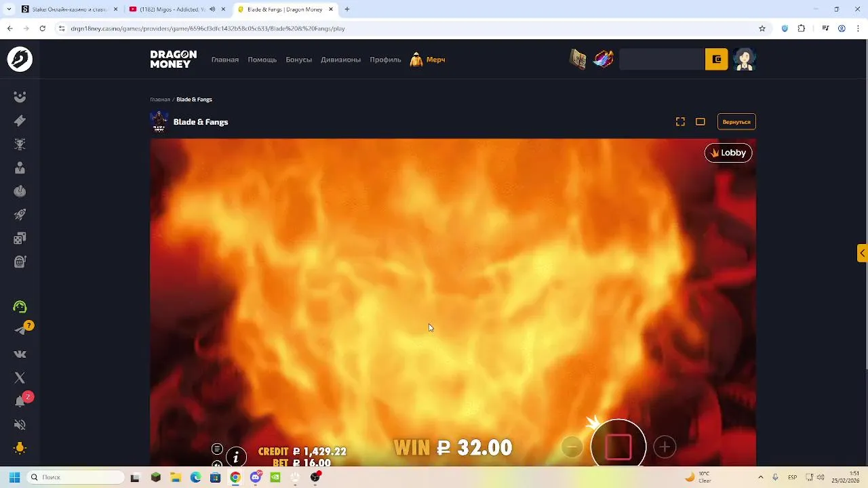Open the yellow wallet button
Viewport: 868px width, 488px height.
pyautogui.click(x=717, y=60)
